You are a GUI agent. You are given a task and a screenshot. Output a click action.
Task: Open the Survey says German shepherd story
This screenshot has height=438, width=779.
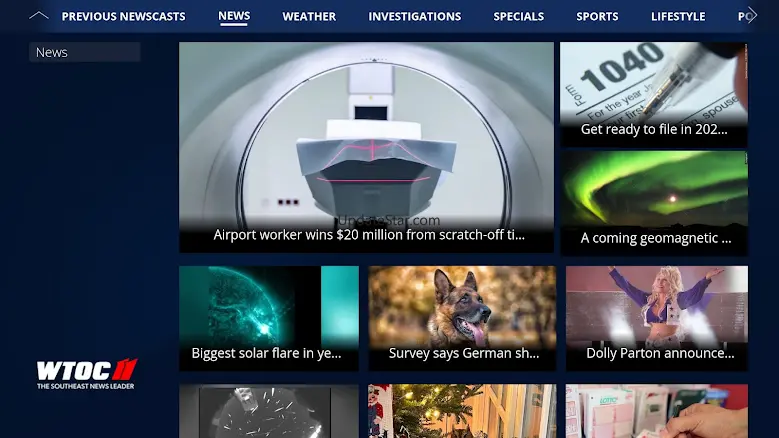[462, 318]
